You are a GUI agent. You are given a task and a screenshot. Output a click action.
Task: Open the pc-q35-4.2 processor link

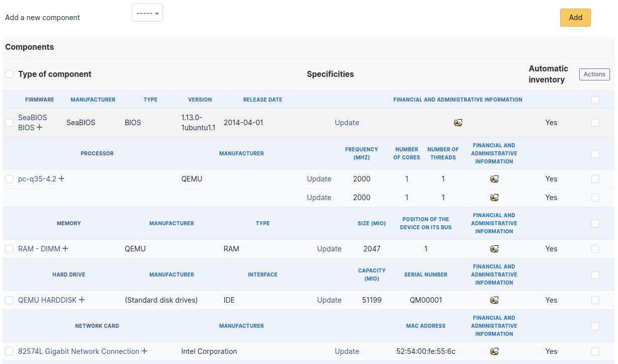coord(37,179)
